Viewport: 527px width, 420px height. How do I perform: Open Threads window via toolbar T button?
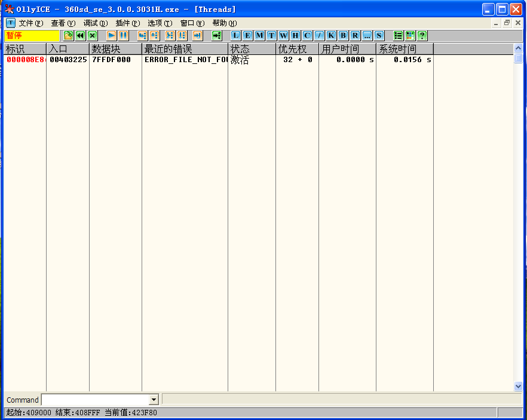[271, 36]
